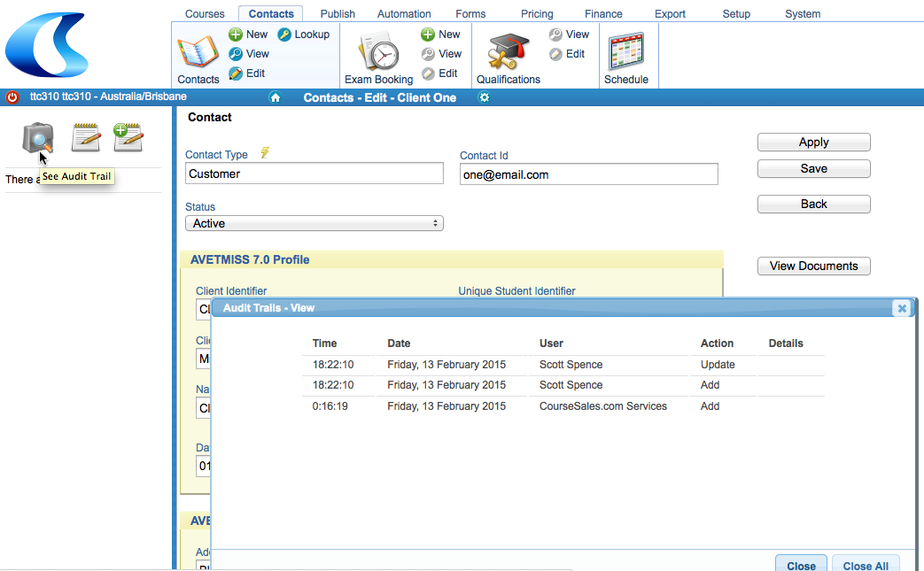Open the Schedule calendar icon
The width and height of the screenshot is (924, 571).
(625, 52)
